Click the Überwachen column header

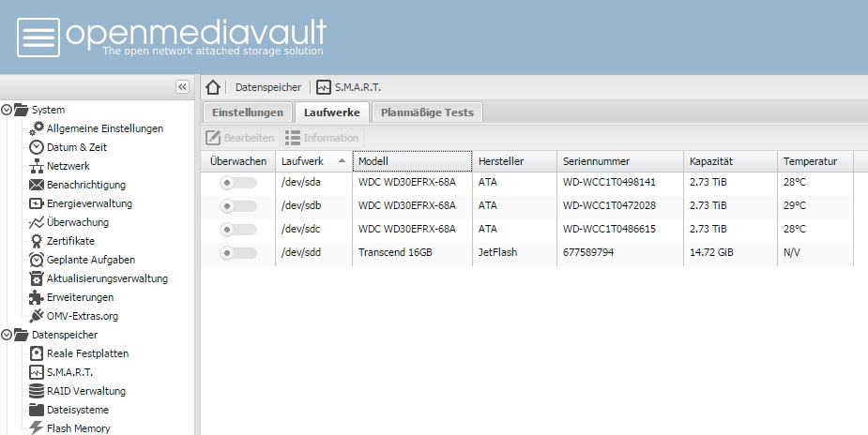(x=238, y=161)
